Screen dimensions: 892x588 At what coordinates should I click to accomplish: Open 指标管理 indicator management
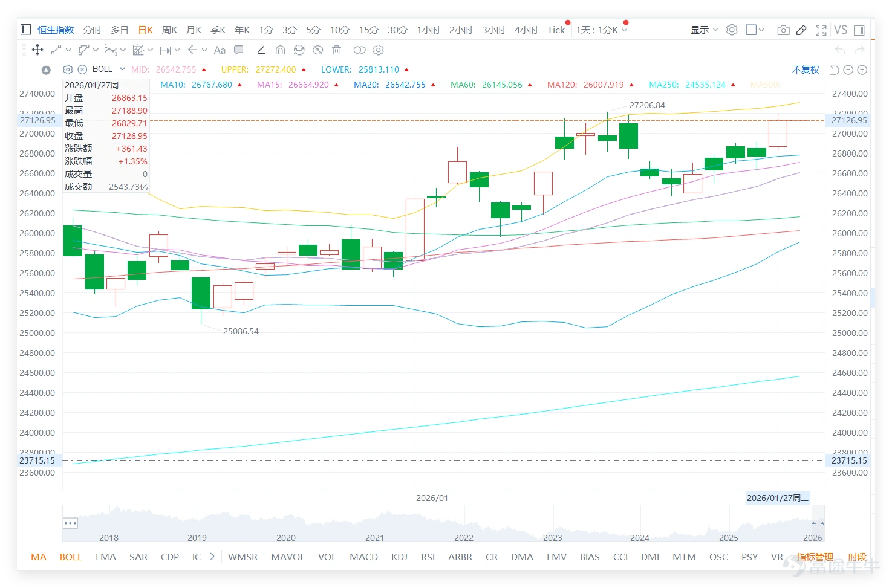point(815,557)
